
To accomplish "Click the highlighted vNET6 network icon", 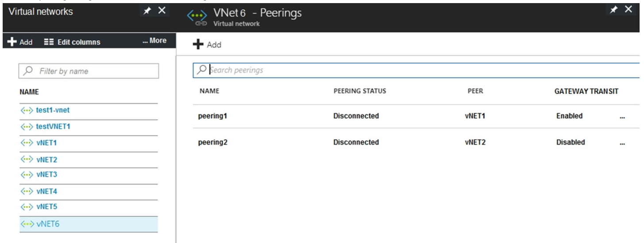I will tap(27, 224).
